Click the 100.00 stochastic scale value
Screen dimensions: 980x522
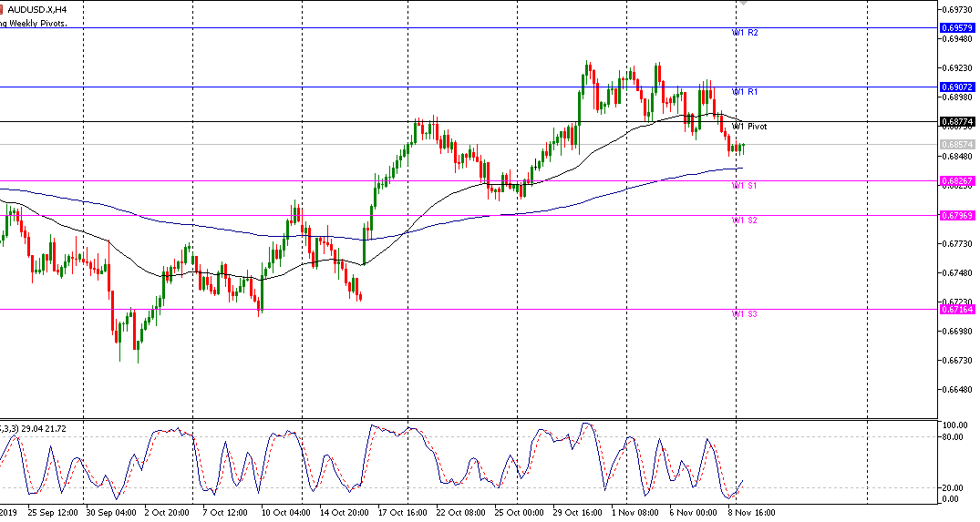pyautogui.click(x=955, y=425)
